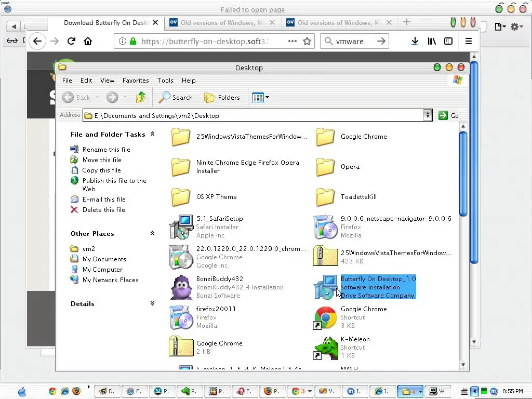Click Copy this file
The width and height of the screenshot is (532, 399).
(101, 170)
